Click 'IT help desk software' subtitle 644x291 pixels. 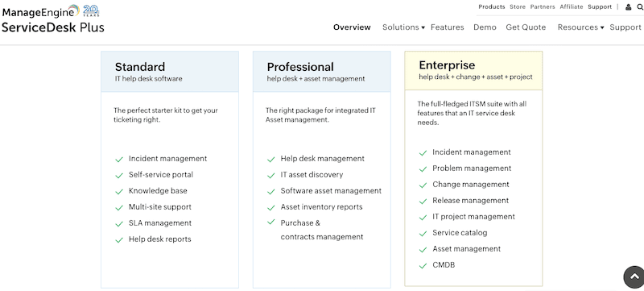click(148, 78)
